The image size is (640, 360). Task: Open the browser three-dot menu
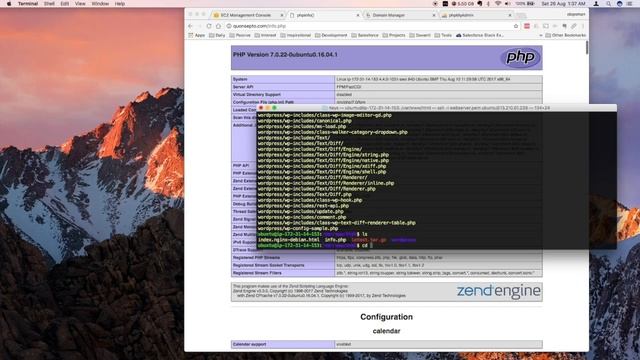583,26
